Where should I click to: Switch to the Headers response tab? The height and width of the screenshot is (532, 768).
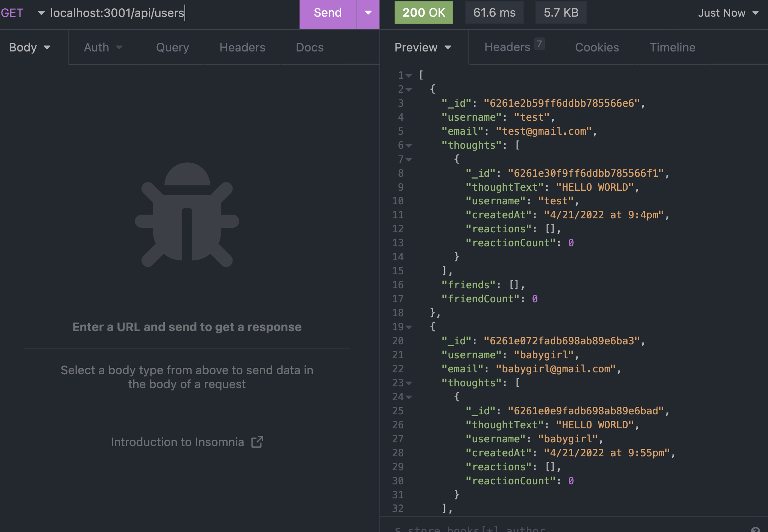507,47
